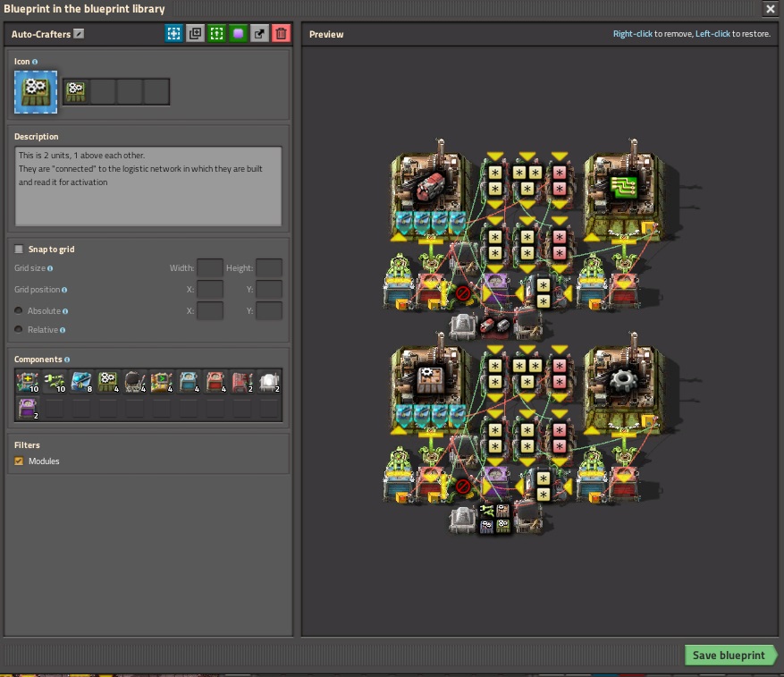The width and height of the screenshot is (784, 677).
Task: Click the "Right-click" hint text in Preview header
Action: click(x=633, y=33)
